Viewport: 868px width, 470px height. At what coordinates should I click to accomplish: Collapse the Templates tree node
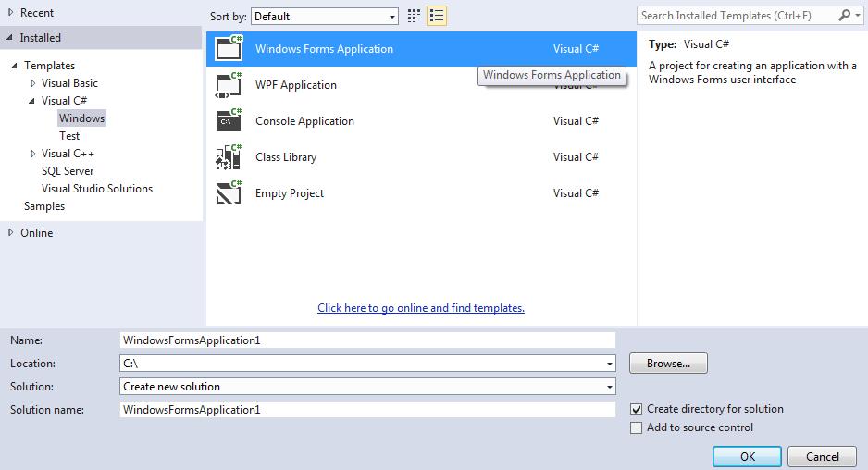15,66
